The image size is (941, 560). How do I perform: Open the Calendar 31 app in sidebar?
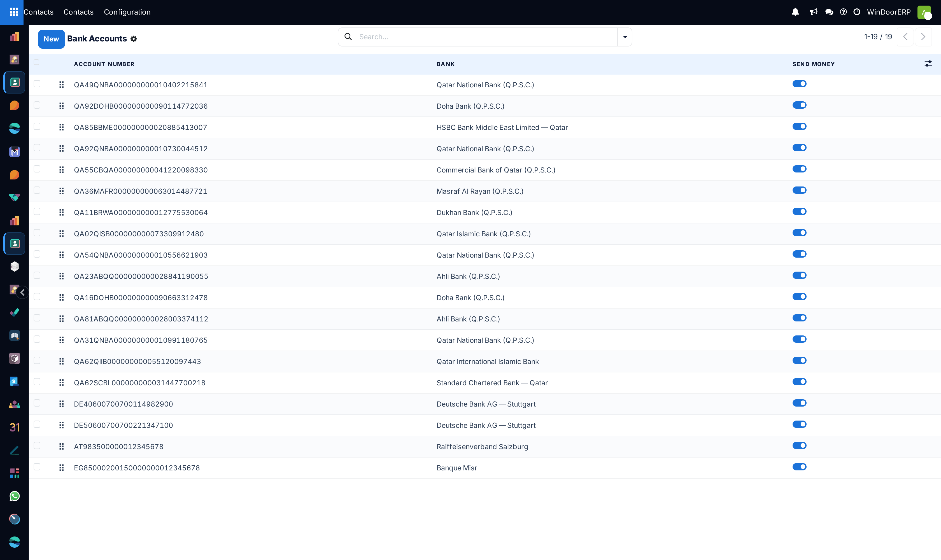(x=14, y=428)
